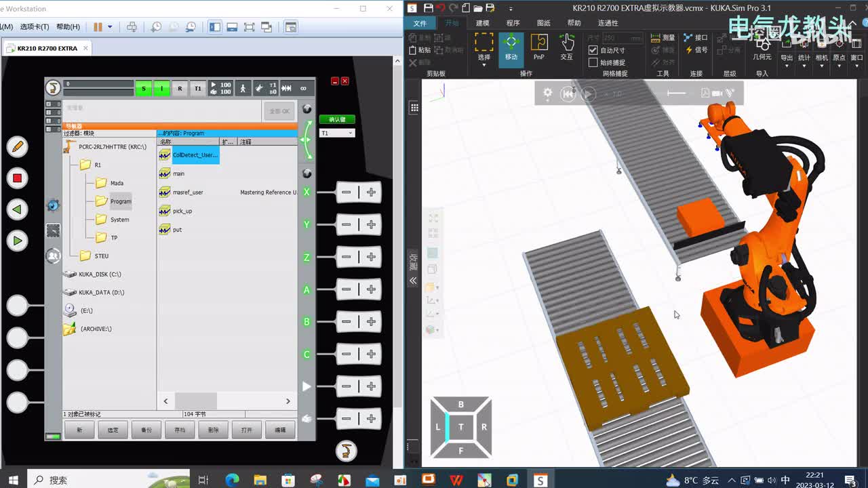This screenshot has height=488, width=868.
Task: Click the 删除 delete softkey
Action: pyautogui.click(x=213, y=430)
